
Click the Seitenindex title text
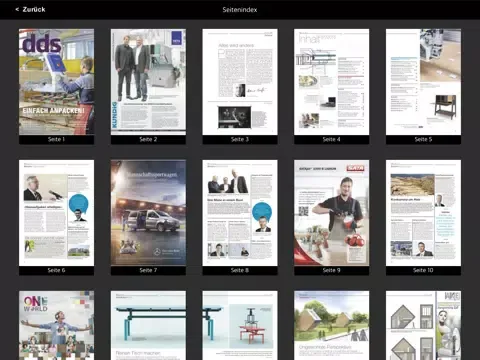pos(240,10)
